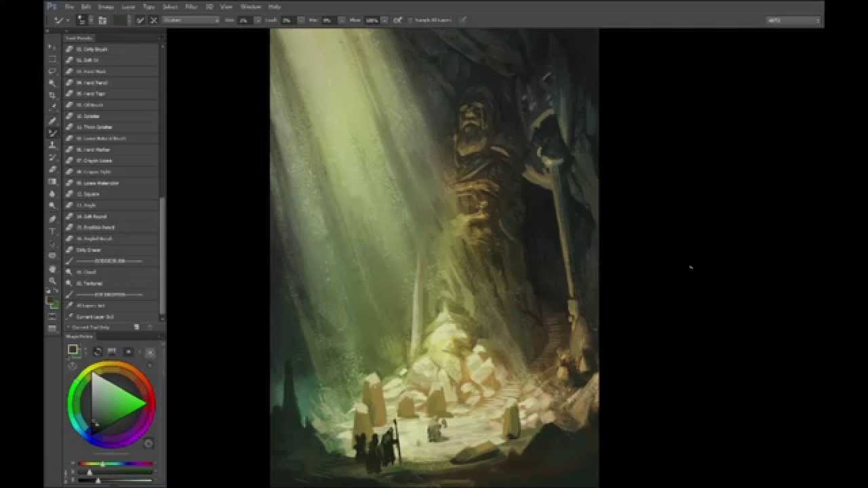Select the Shape tool

[x=52, y=256]
